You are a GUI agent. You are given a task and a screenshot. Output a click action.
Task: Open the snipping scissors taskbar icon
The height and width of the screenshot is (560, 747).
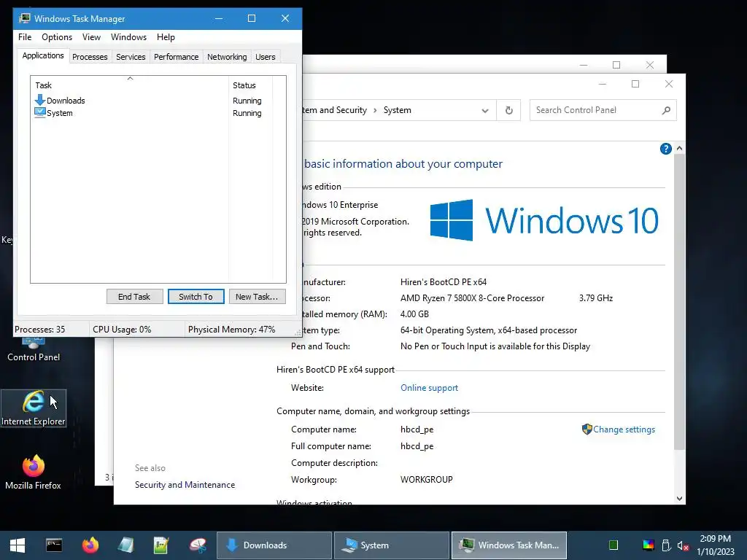pyautogui.click(x=198, y=545)
